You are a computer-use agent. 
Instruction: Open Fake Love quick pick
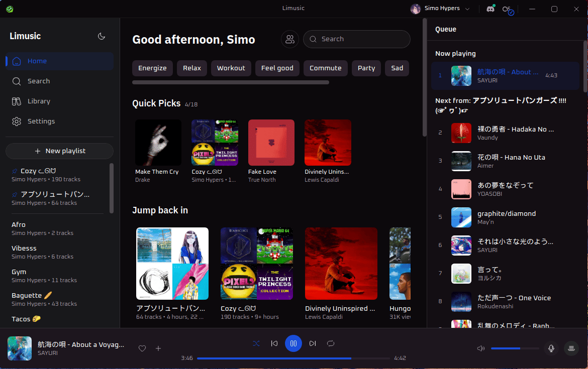click(271, 143)
